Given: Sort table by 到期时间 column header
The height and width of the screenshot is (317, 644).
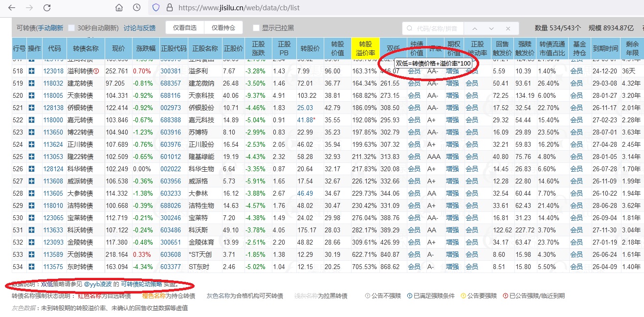Looking at the screenshot, I should click(606, 48).
